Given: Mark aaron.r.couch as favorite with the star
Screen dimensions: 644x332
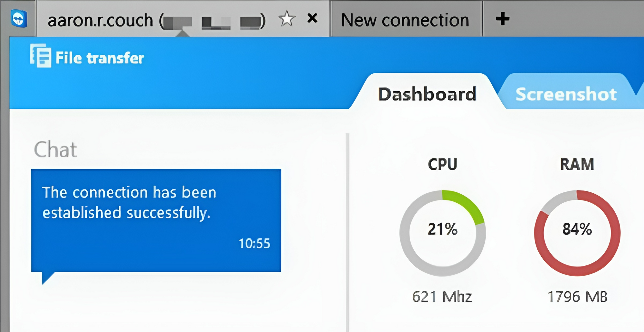Looking at the screenshot, I should click(287, 19).
